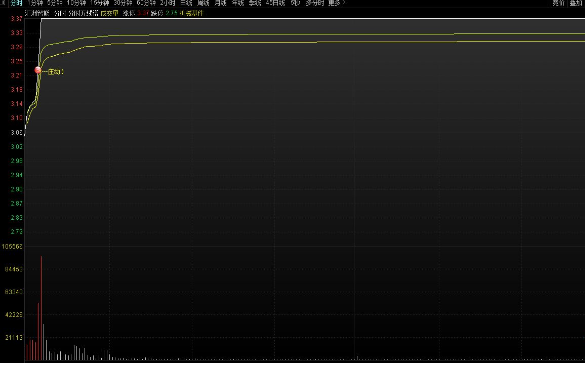Screen dimensions: 585x365
Task: Click the 叠加 overlay button
Action: pos(576,3)
